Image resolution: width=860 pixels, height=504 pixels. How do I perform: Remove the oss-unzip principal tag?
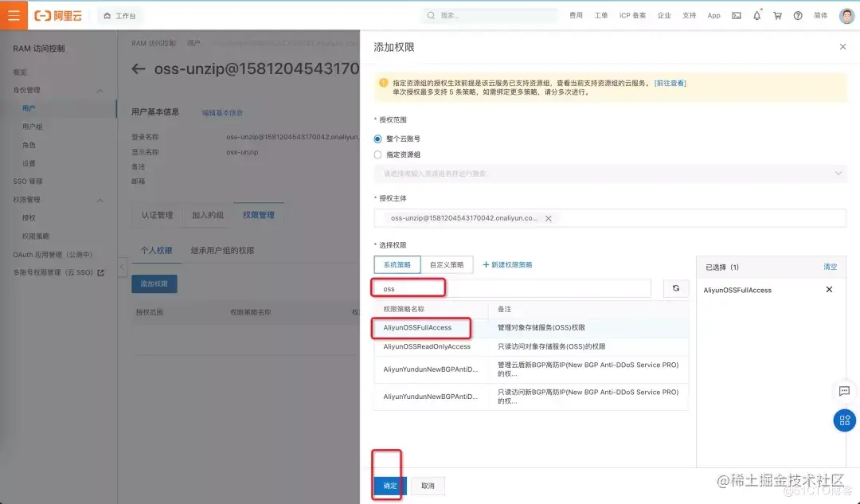(x=549, y=218)
